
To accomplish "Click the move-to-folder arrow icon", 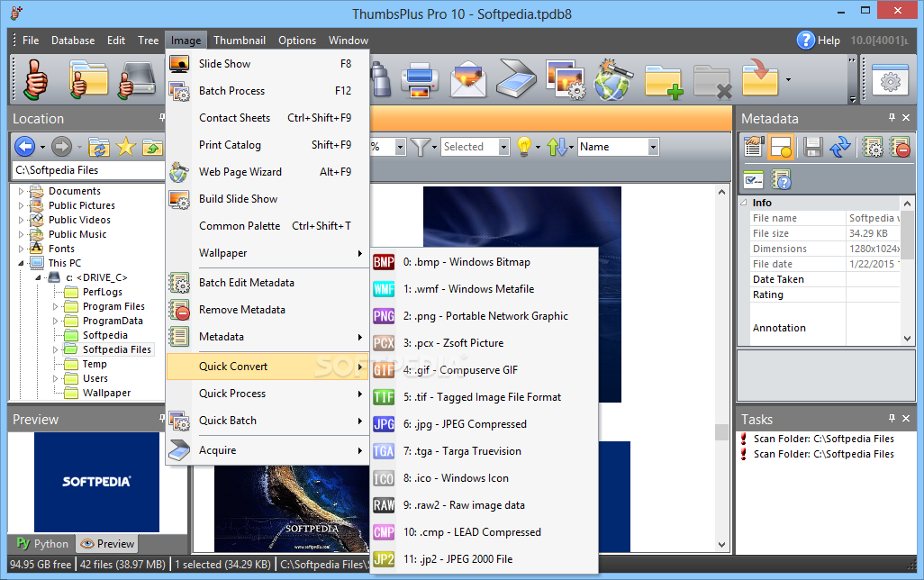I will point(760,77).
